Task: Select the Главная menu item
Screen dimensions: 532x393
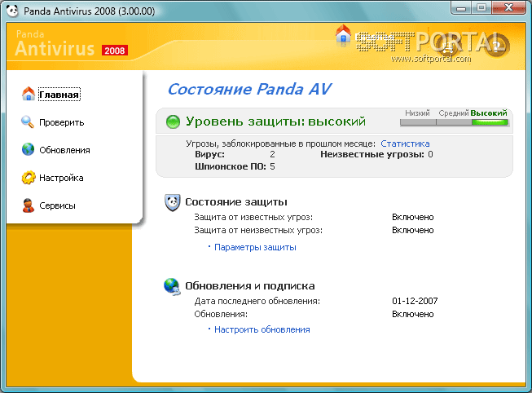Action: click(59, 95)
